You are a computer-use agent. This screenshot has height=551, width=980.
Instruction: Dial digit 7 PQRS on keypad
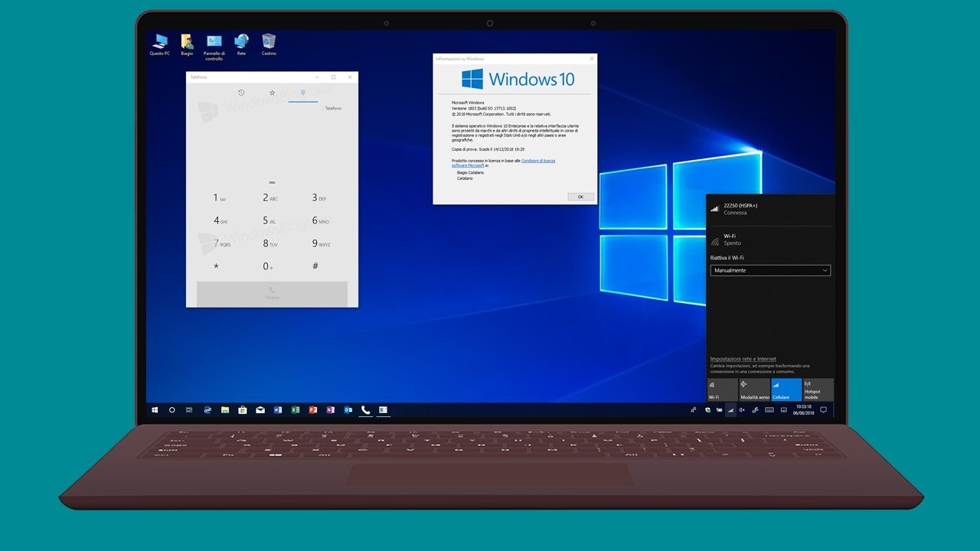[x=220, y=243]
